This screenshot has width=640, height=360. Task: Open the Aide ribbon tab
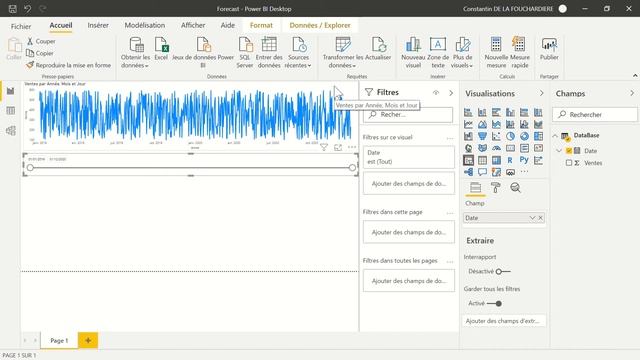click(228, 25)
